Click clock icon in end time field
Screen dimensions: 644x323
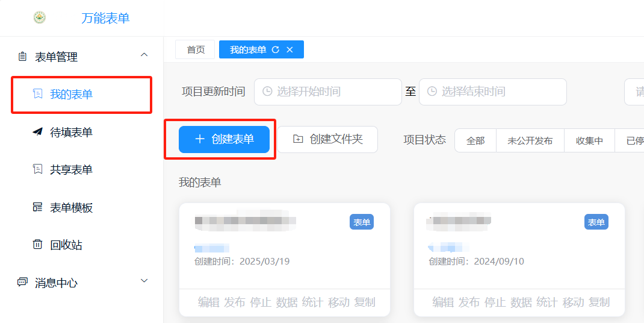click(x=432, y=92)
